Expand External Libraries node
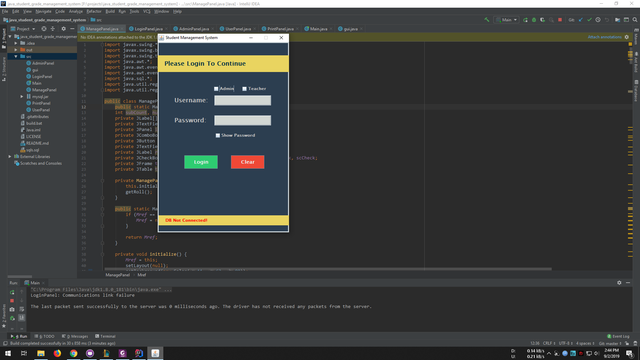This screenshot has width=640, height=360. pos(10,157)
